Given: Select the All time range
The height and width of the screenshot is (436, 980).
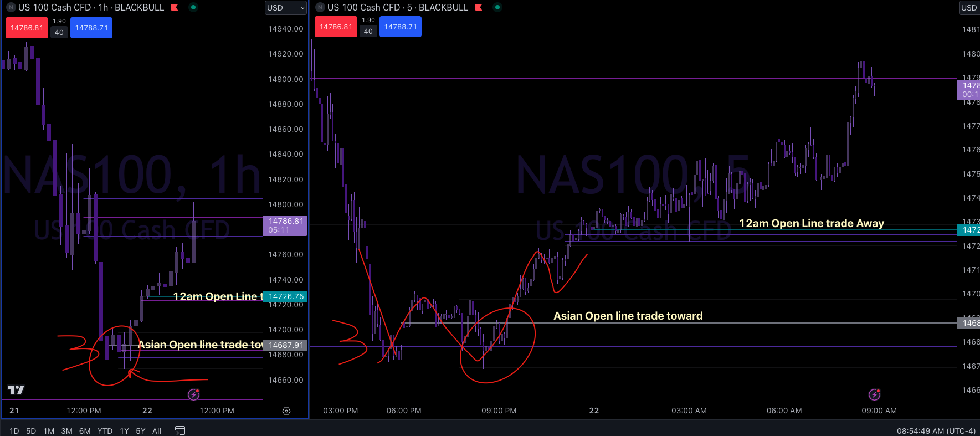Looking at the screenshot, I should tap(157, 431).
